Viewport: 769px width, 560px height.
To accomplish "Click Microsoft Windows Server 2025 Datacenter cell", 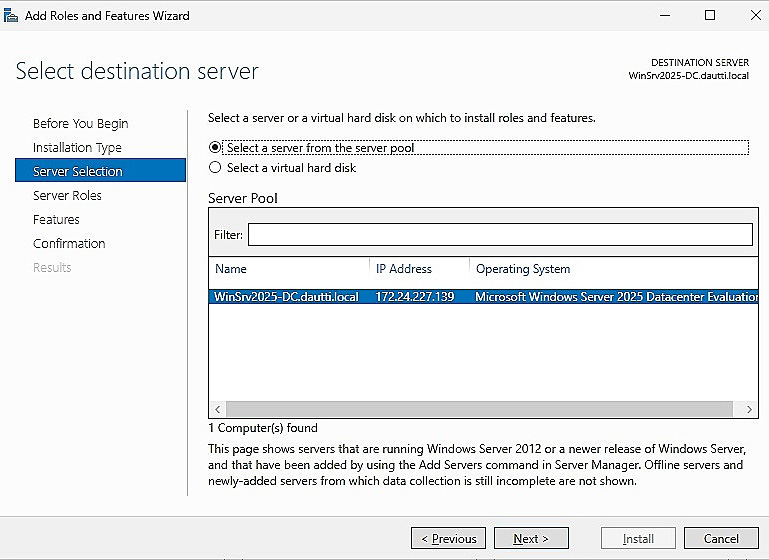I will [x=616, y=297].
